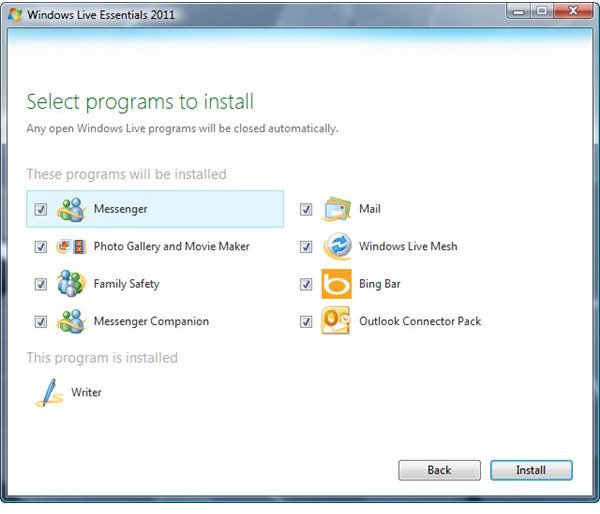600x514 pixels.
Task: Click the note about programs closing automatically
Action: (182, 129)
